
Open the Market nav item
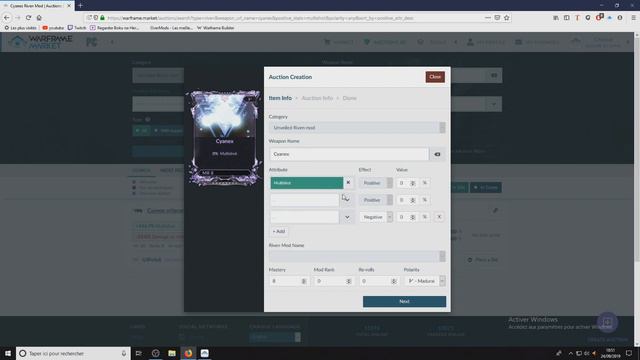pyautogui.click(x=339, y=42)
